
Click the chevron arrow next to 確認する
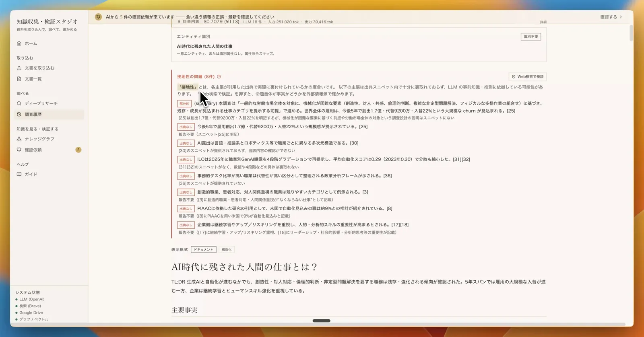coord(621,17)
